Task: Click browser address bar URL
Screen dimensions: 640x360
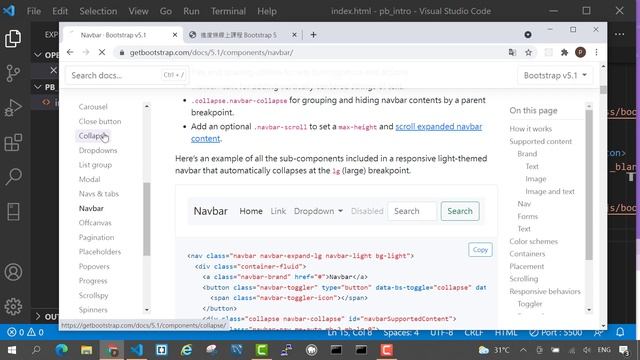Action: tap(211, 52)
